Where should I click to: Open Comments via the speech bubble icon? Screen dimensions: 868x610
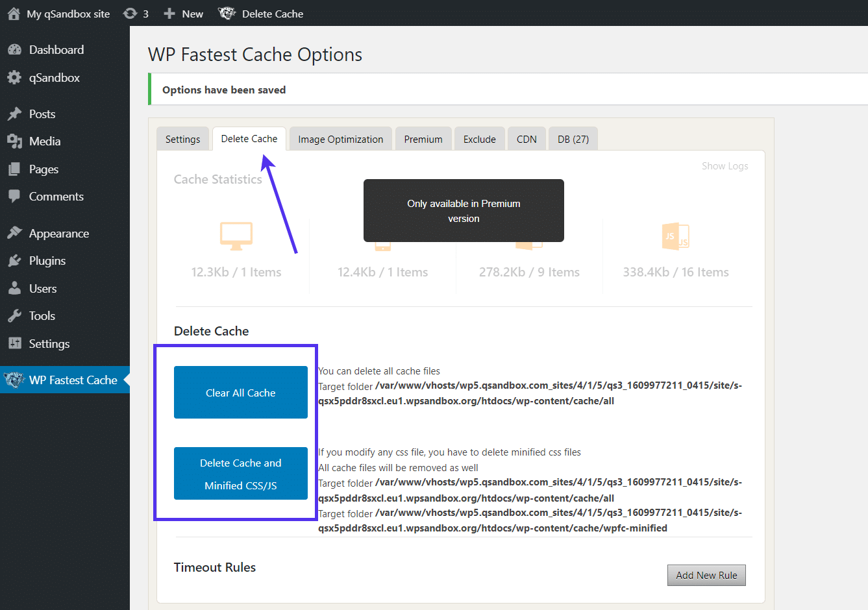pyautogui.click(x=15, y=196)
